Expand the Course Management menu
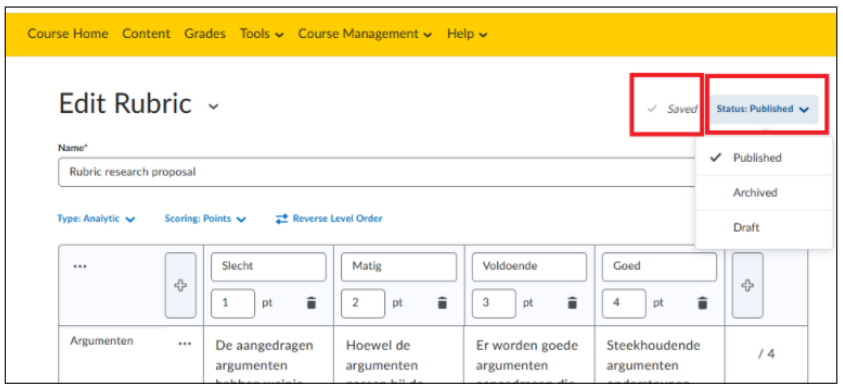The height and width of the screenshot is (389, 843). [x=365, y=34]
